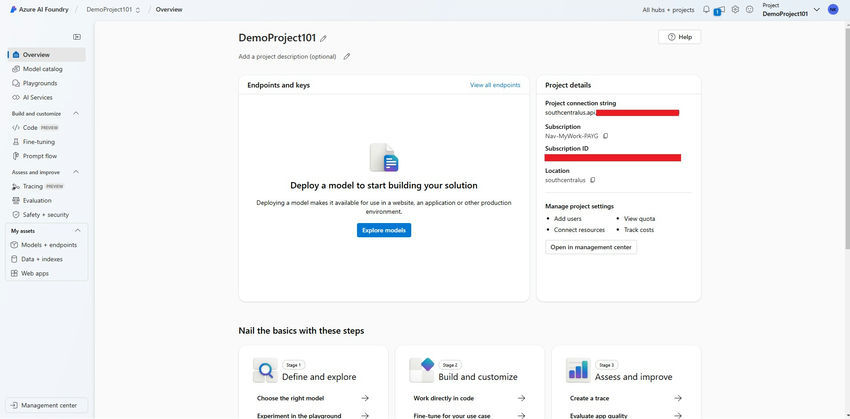Viewport: 850px width, 419px height.
Task: Click the Project connection string value
Action: click(x=612, y=113)
